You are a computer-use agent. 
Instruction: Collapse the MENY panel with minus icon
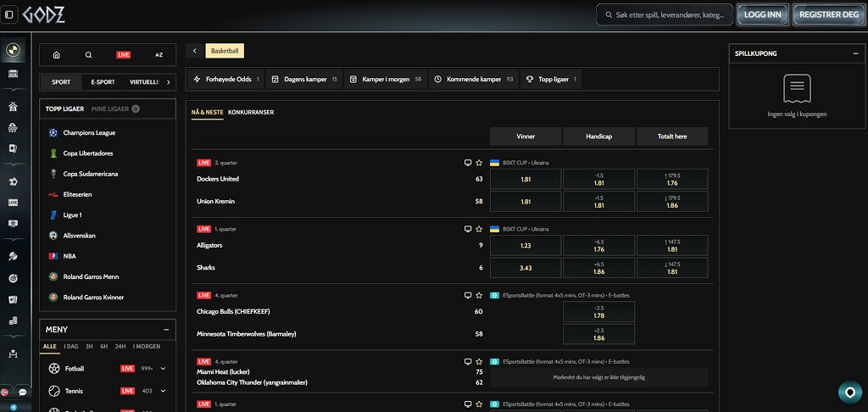coord(166,330)
